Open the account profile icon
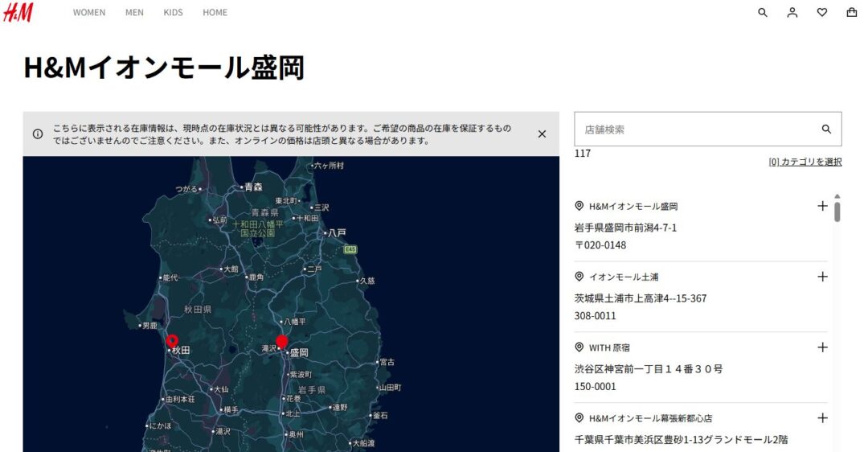The image size is (868, 452). point(792,13)
